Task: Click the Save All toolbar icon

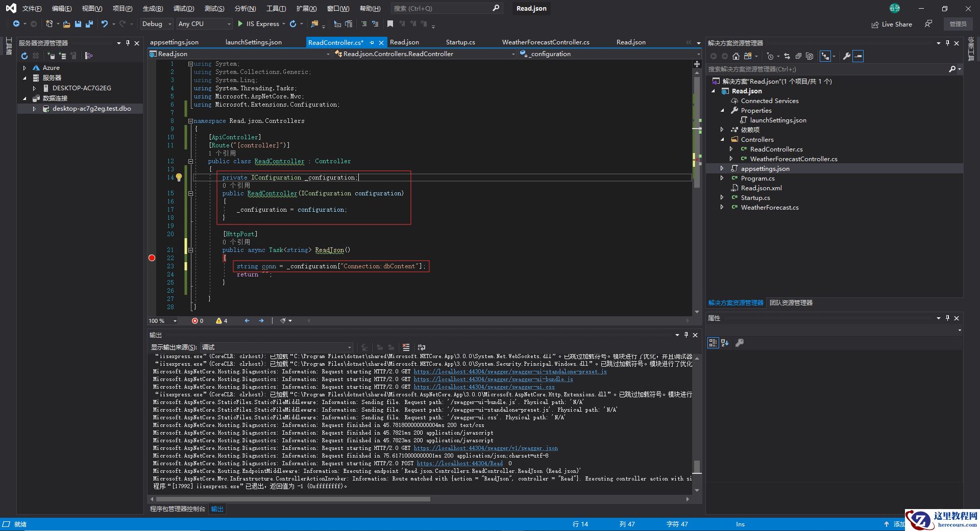Action: [x=89, y=24]
